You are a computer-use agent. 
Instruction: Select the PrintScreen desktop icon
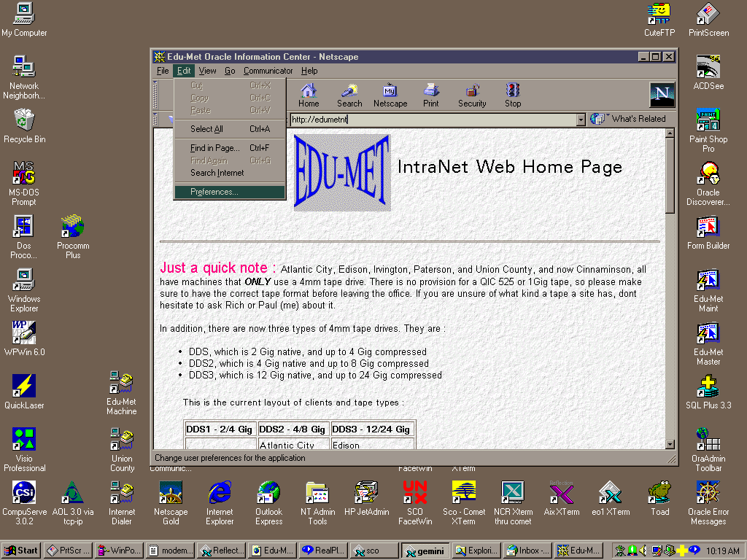click(708, 20)
